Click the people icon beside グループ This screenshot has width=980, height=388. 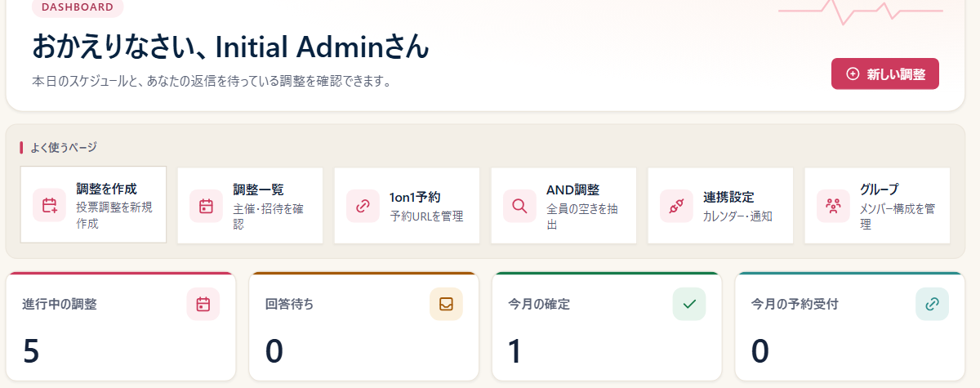tap(833, 205)
